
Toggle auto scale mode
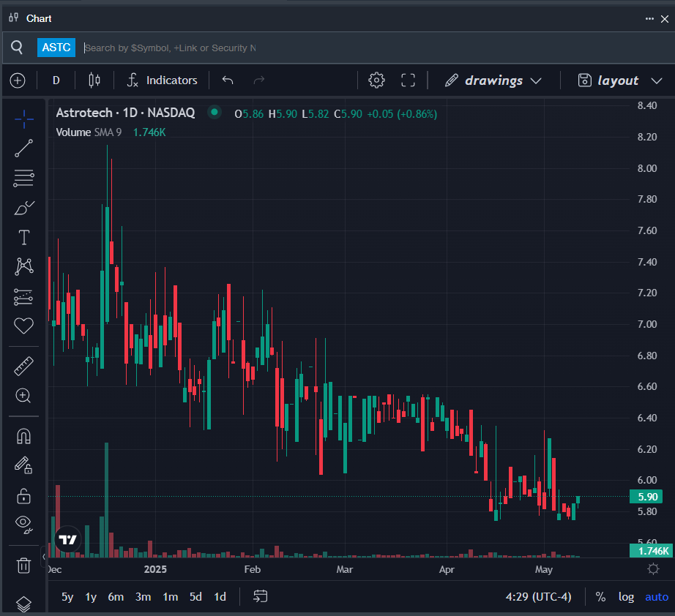click(x=657, y=597)
